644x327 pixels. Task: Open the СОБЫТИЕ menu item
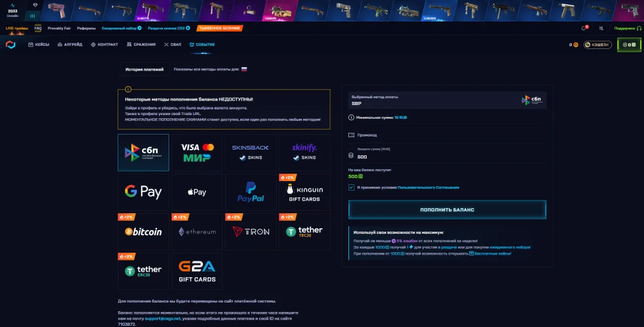(x=202, y=45)
